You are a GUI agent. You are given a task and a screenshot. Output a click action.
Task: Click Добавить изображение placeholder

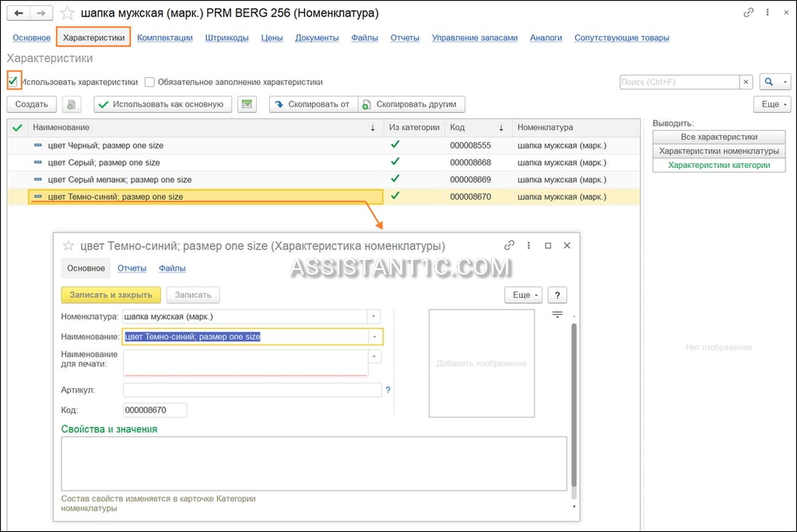tap(481, 363)
